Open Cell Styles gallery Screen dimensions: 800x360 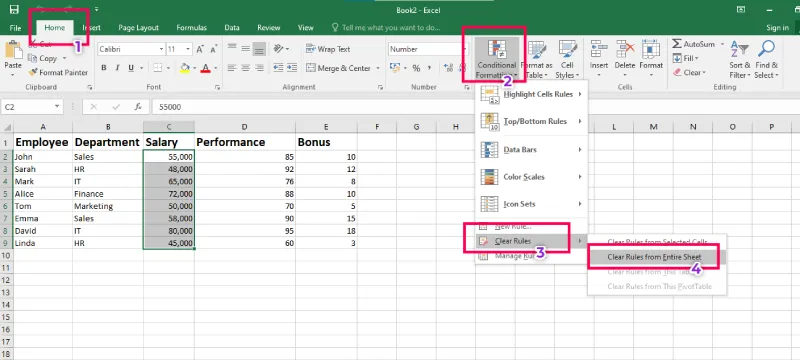[567, 59]
